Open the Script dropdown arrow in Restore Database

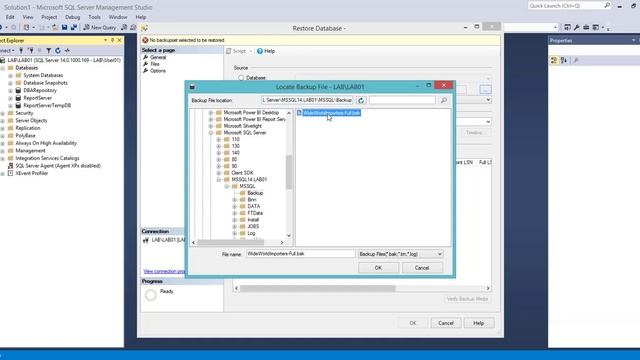click(251, 51)
